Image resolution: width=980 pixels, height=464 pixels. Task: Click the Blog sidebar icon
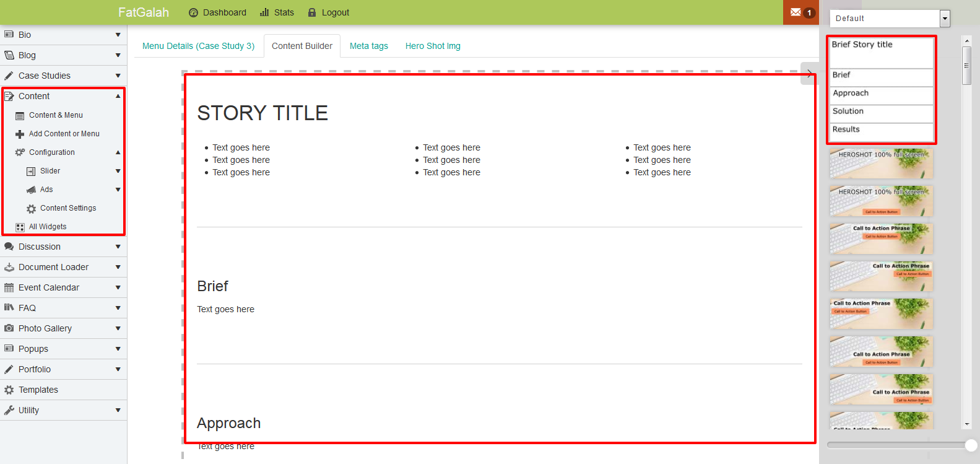click(x=9, y=55)
